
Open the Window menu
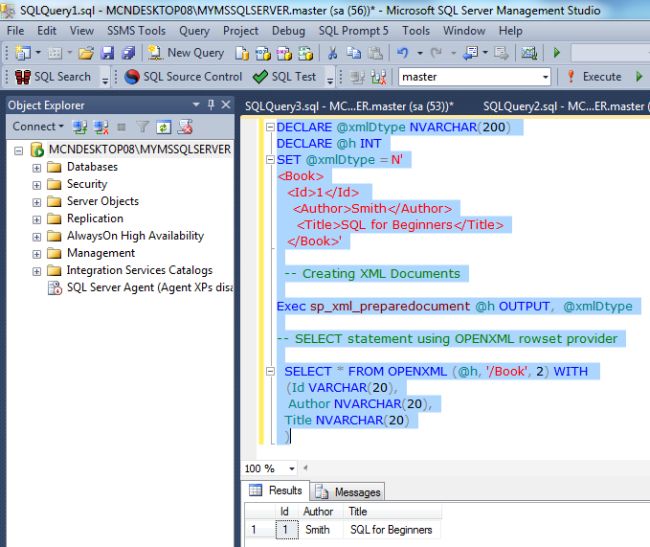pos(464,31)
